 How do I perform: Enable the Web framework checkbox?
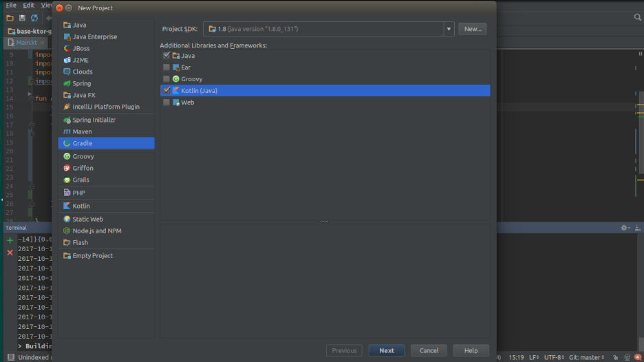[x=167, y=103]
